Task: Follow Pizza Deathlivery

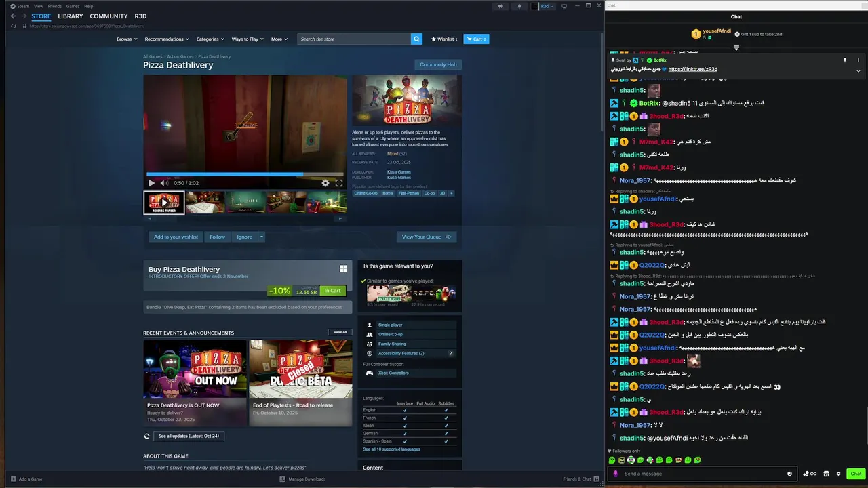Action: tap(217, 237)
